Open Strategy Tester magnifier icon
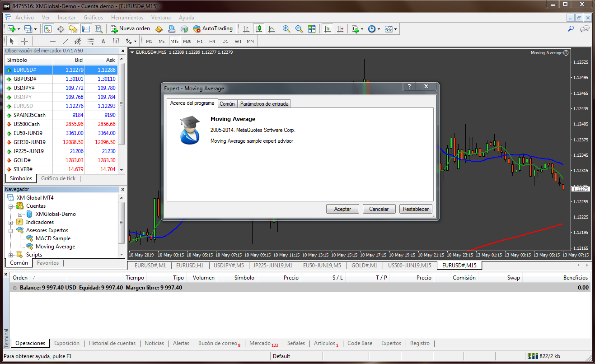The image size is (595, 364). click(x=98, y=28)
